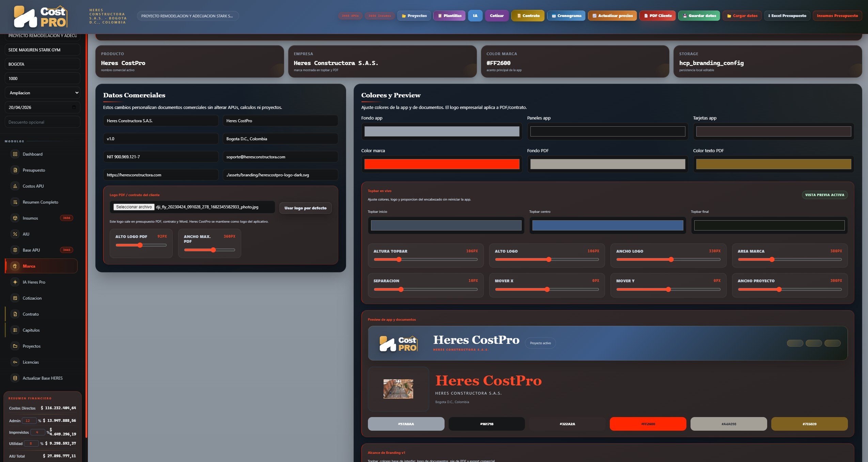
Task: Open the Proyectos topbar button
Action: [x=414, y=16]
